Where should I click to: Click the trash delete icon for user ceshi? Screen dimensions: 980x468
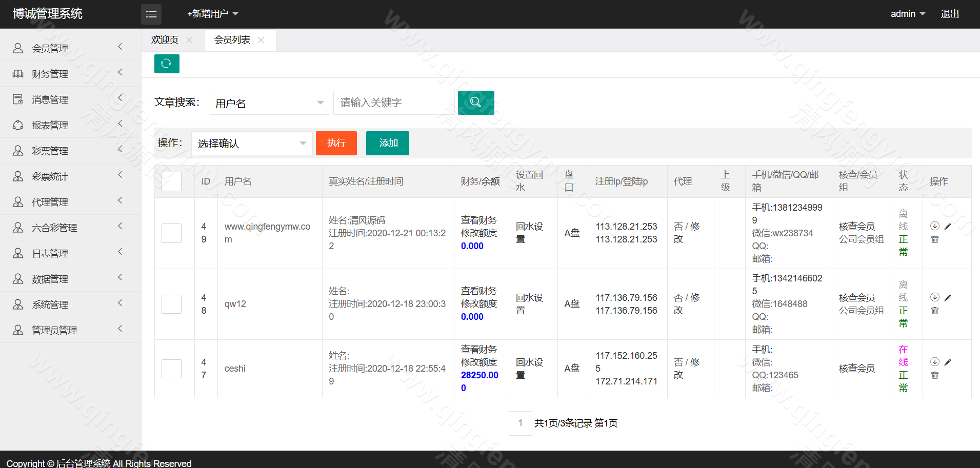(x=935, y=375)
